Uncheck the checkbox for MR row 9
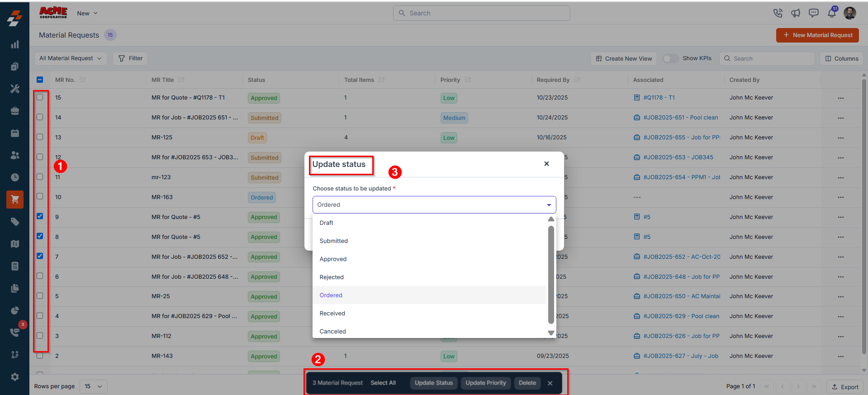The width and height of the screenshot is (868, 395). [x=40, y=216]
